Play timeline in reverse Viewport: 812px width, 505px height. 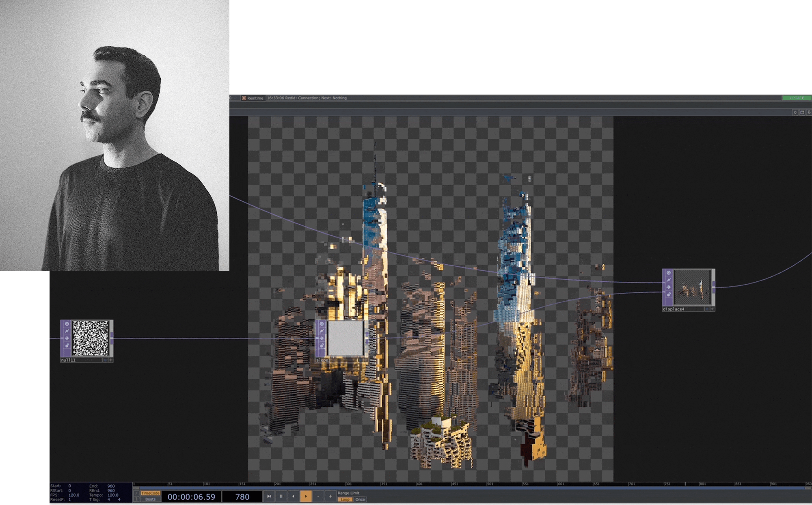[x=293, y=496]
